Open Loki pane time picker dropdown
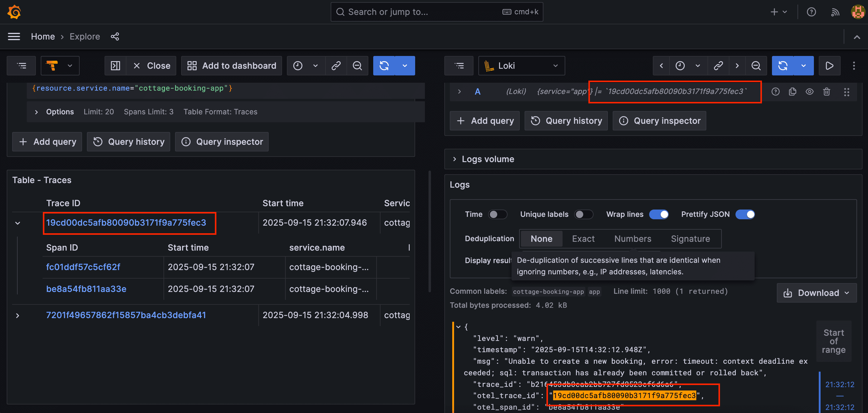This screenshot has height=413, width=868. tap(689, 66)
